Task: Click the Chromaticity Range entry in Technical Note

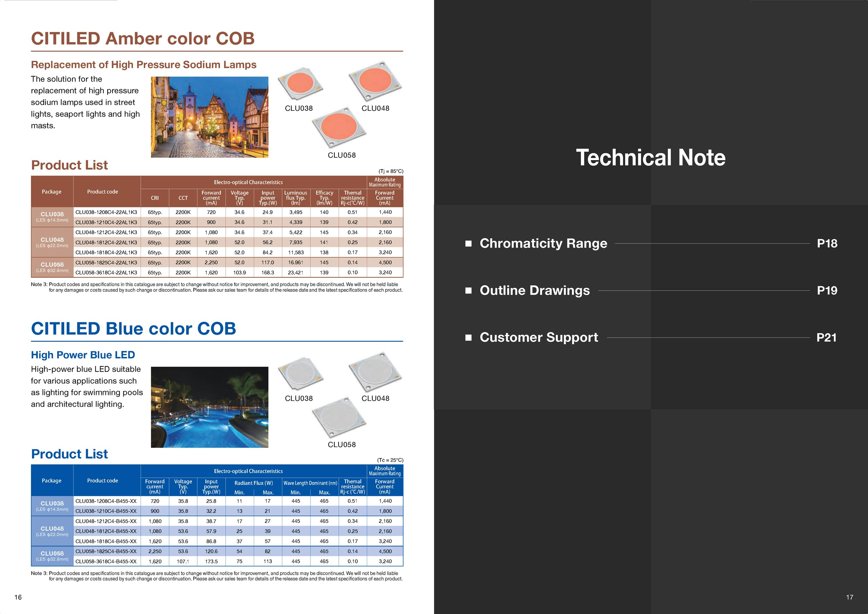Action: tap(543, 243)
